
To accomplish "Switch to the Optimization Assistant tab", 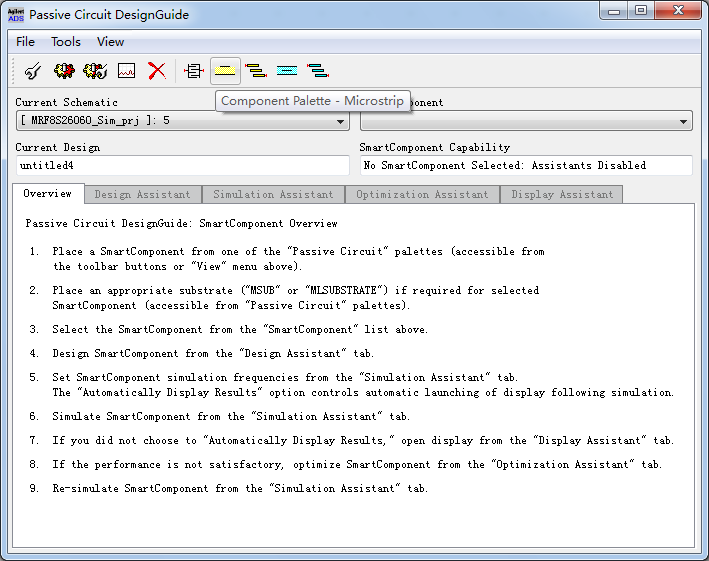I will coord(422,194).
